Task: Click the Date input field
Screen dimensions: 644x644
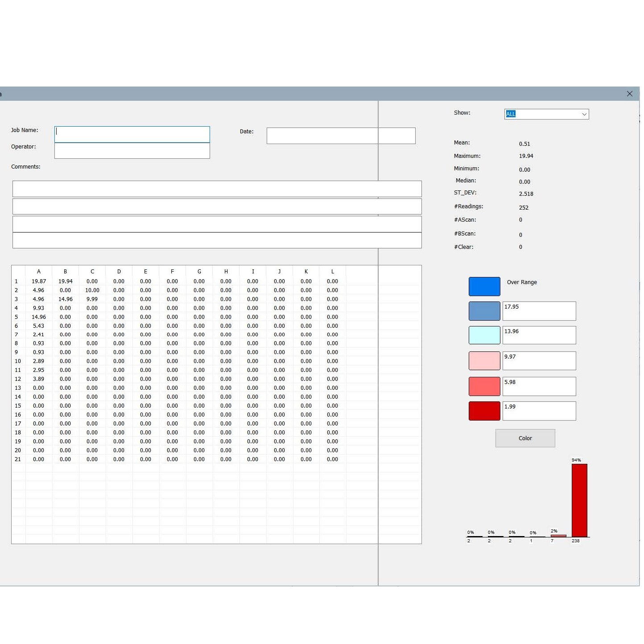Action: coord(341,136)
